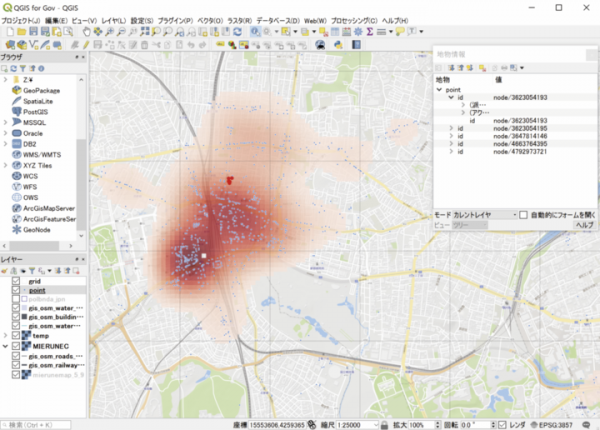600x430 pixels.
Task: Select the Map Tips speech bubble icon
Action: pos(400,32)
